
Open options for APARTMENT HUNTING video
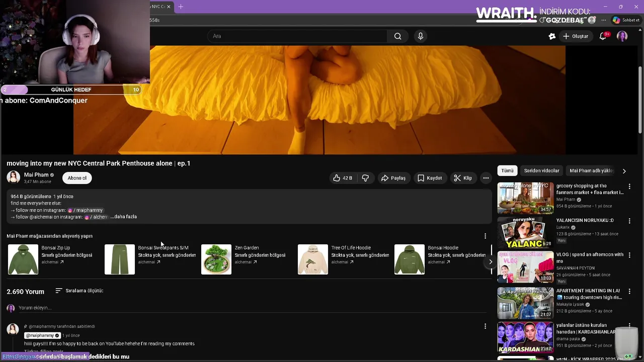click(629, 291)
